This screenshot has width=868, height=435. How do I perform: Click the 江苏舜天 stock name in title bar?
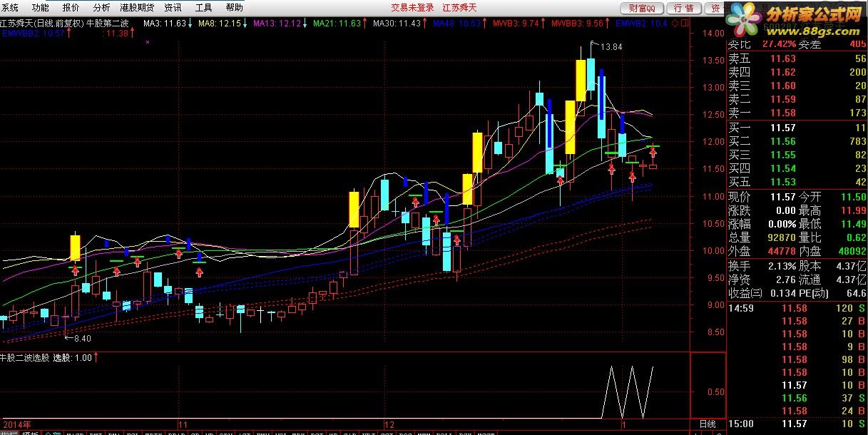coord(458,8)
